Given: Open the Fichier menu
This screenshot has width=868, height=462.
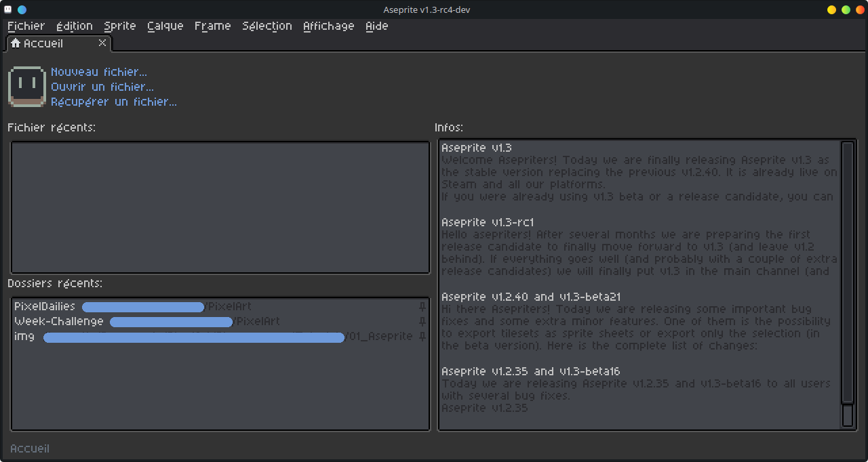Looking at the screenshot, I should pos(26,26).
